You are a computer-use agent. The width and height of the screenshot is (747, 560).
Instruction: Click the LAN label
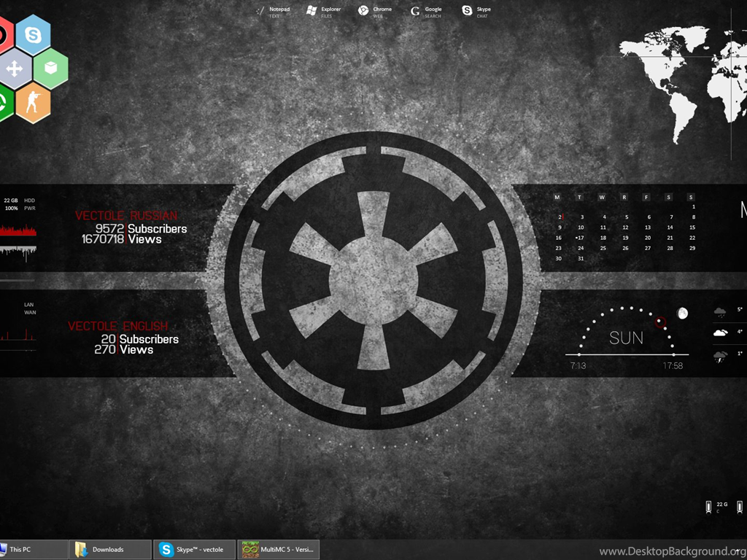29,305
